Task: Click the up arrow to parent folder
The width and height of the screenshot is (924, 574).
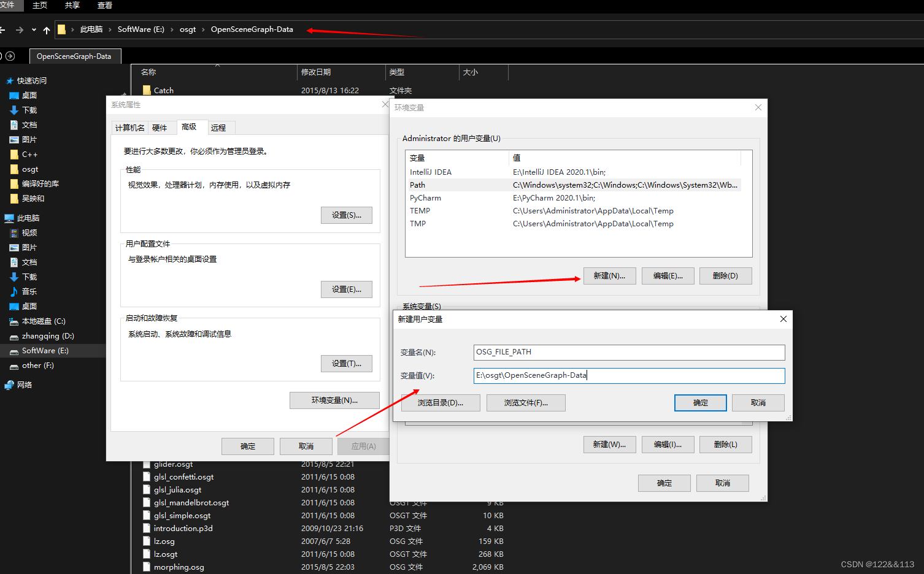Action: point(46,29)
